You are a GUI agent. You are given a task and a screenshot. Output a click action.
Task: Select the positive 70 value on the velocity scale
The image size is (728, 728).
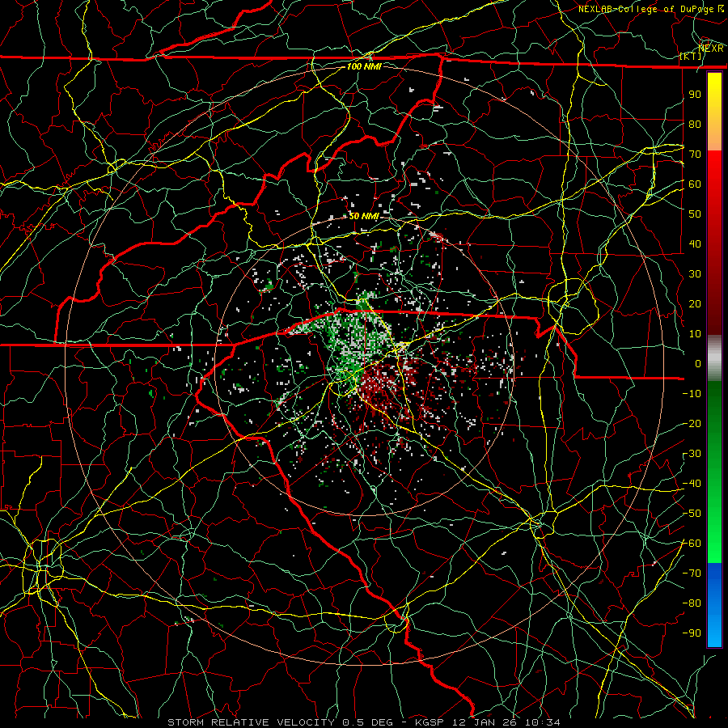[695, 154]
